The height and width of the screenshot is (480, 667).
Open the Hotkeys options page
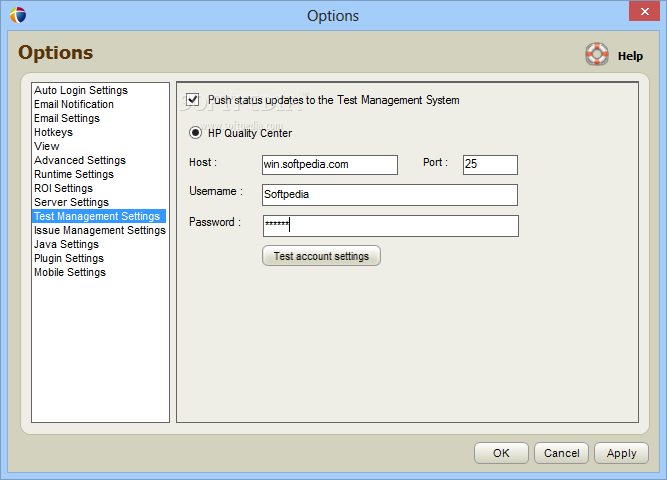coord(54,132)
